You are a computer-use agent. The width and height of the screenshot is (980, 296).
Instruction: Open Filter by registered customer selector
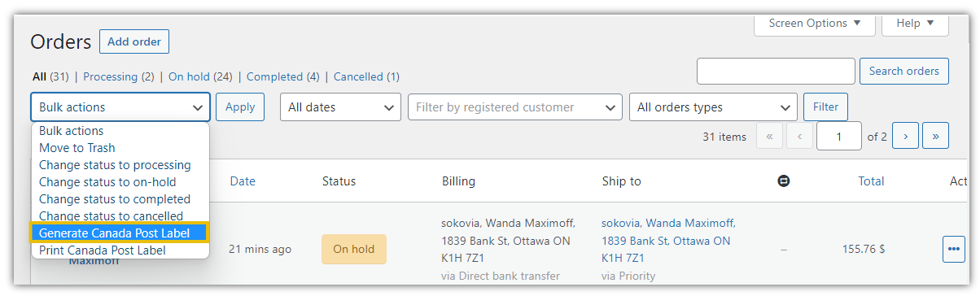515,107
